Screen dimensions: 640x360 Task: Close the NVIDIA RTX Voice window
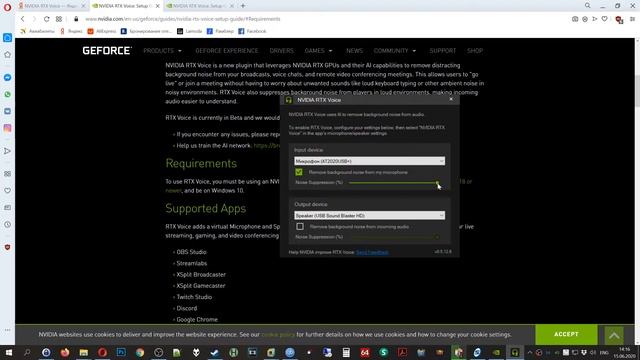(451, 99)
